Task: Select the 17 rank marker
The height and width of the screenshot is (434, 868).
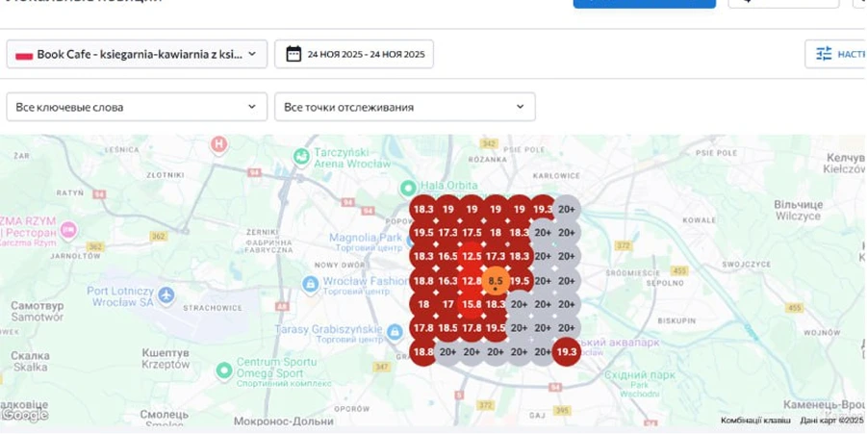Action: (447, 304)
